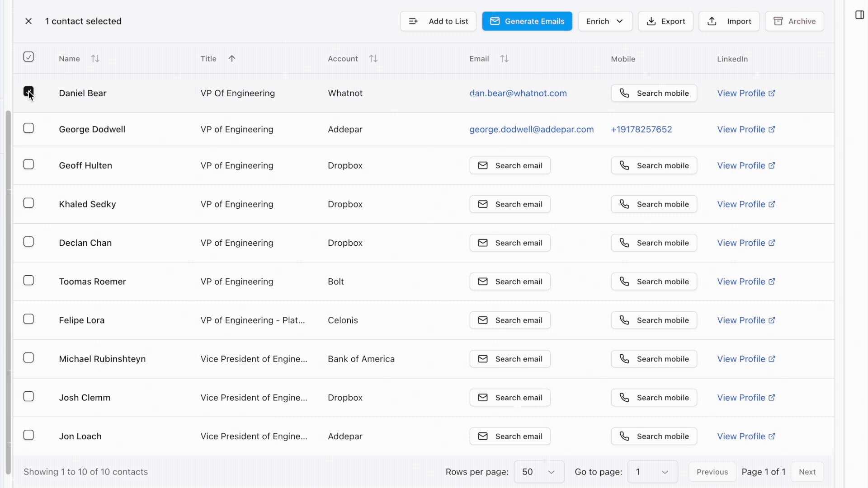
Task: Sort contacts using the Name sort icon
Action: pyautogui.click(x=95, y=58)
